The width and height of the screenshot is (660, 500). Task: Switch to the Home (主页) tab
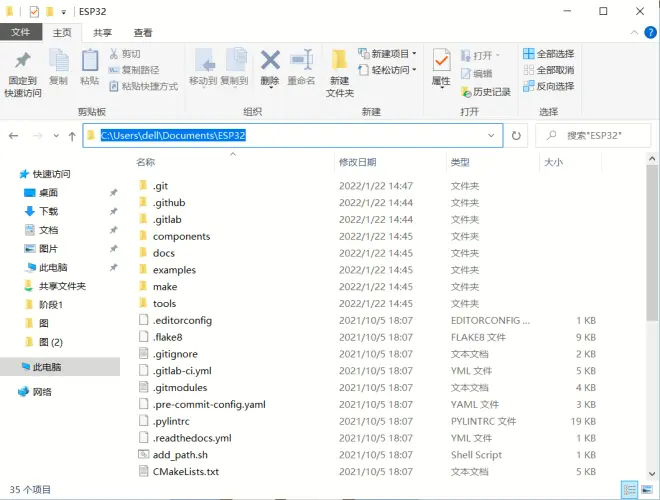point(62,32)
